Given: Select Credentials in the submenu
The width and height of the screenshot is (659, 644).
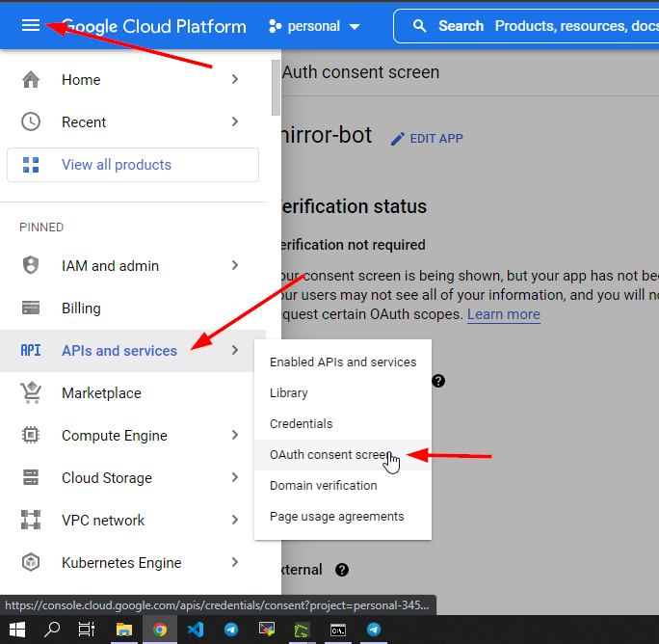Looking at the screenshot, I should coord(343,423).
